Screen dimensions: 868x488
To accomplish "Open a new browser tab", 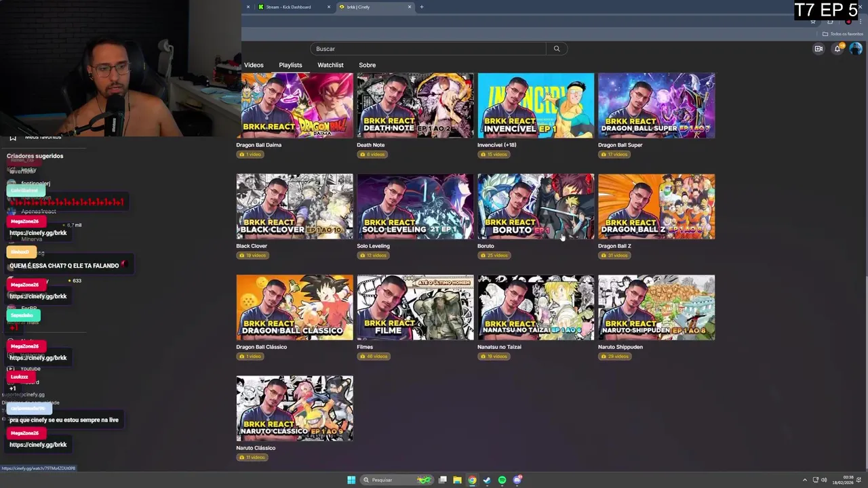I will click(x=422, y=7).
